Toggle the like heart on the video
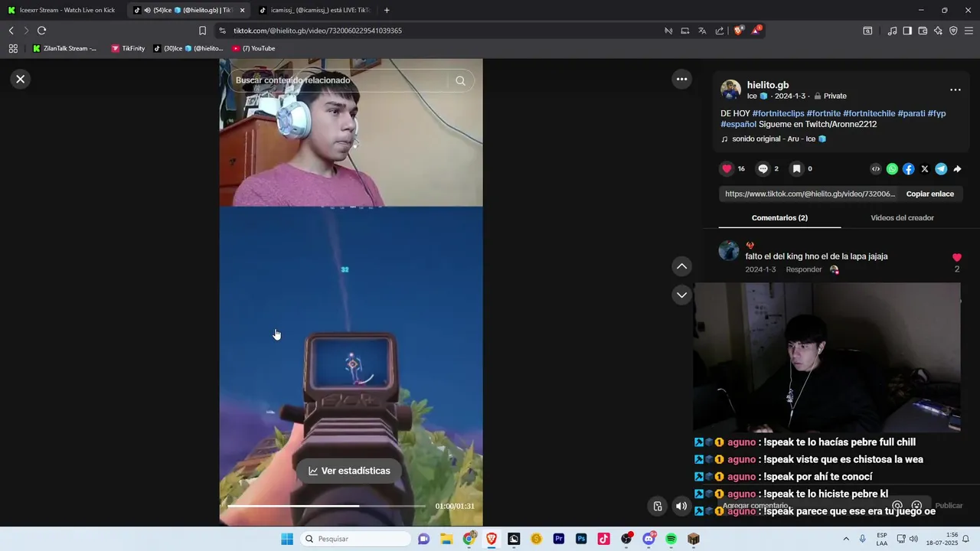980x551 pixels. pos(727,168)
